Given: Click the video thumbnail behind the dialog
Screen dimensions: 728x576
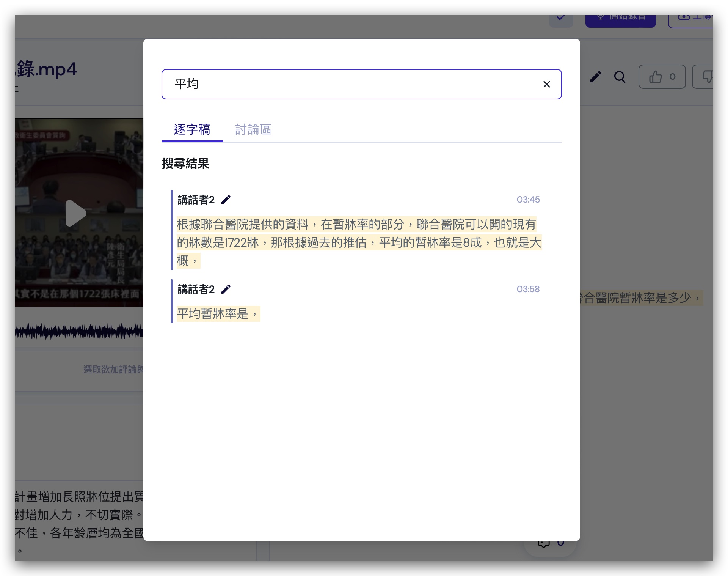Looking at the screenshot, I should (x=79, y=213).
